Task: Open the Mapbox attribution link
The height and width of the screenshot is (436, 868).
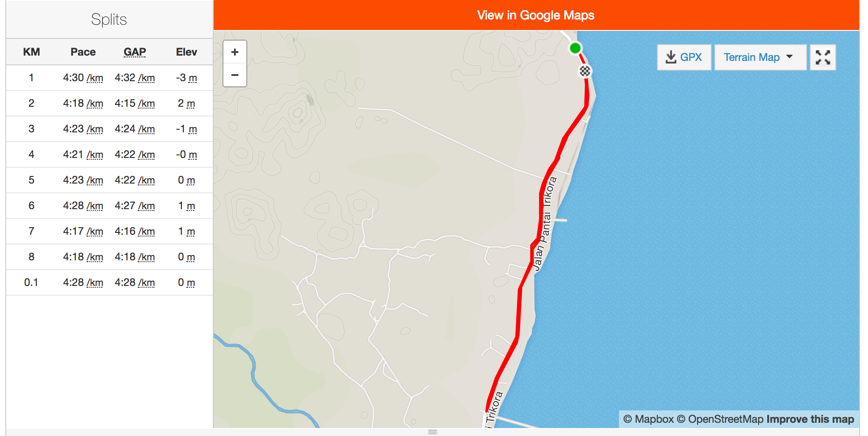Action: tap(648, 419)
